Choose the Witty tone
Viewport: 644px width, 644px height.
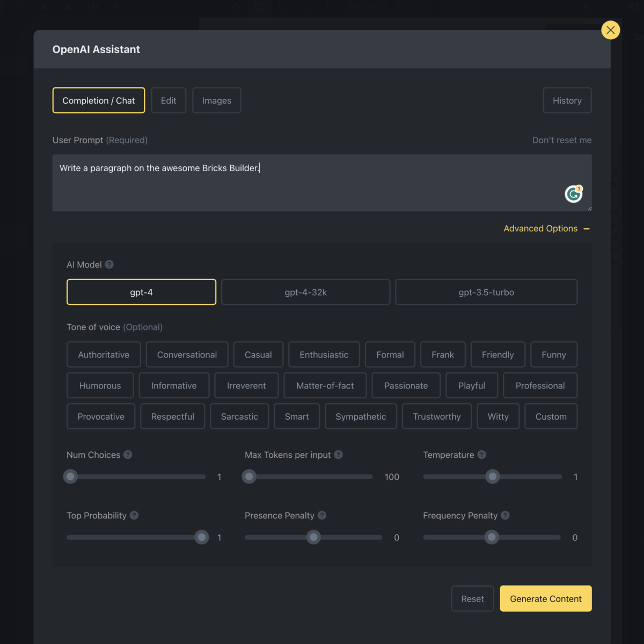[498, 416]
